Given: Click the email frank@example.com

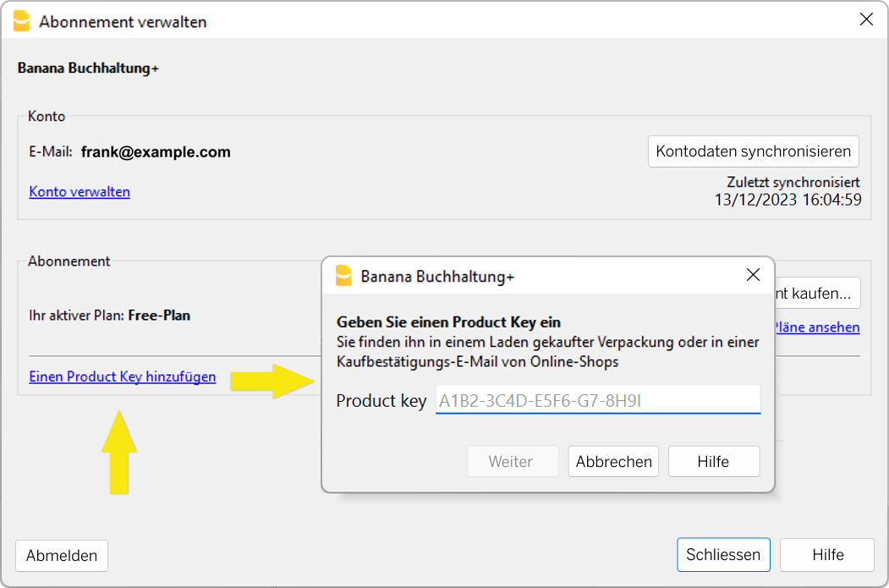Looking at the screenshot, I should 155,152.
